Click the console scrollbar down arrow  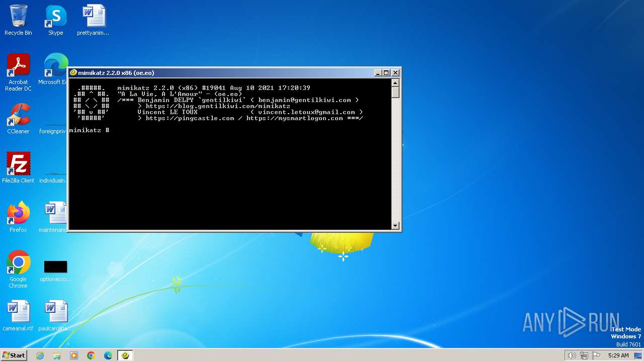[x=395, y=226]
